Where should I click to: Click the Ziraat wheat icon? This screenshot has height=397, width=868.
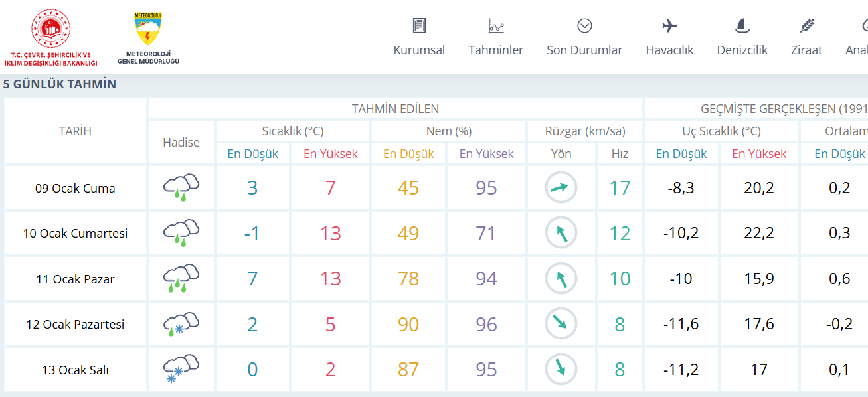(806, 26)
